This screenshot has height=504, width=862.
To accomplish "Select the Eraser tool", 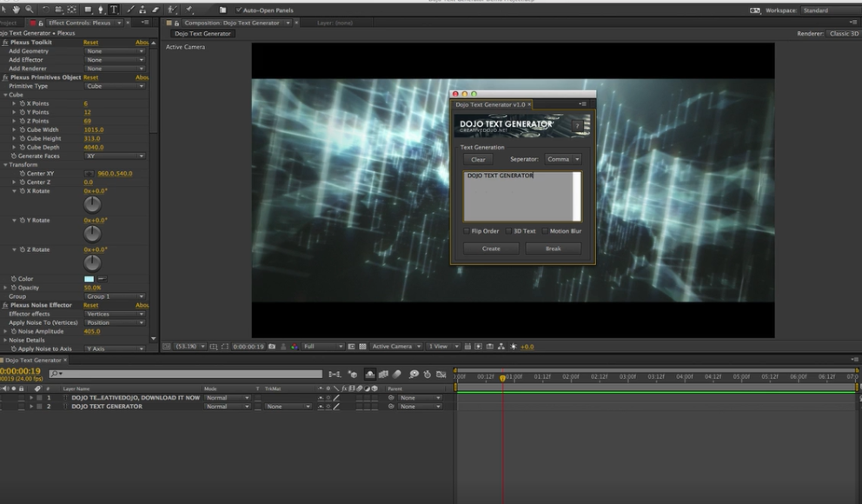I will (156, 10).
